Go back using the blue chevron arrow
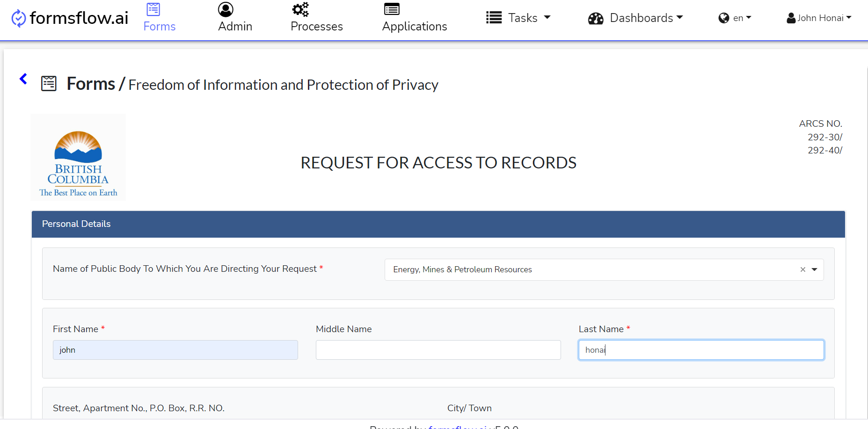Image resolution: width=868 pixels, height=429 pixels. pos(23,79)
